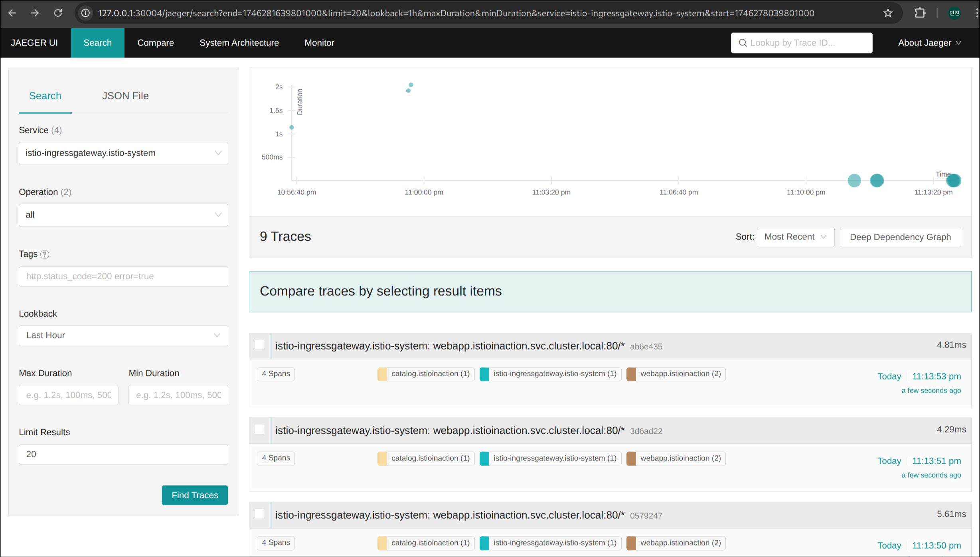
Task: Select trace 3d6ad22 checkbox for comparison
Action: [x=260, y=429]
